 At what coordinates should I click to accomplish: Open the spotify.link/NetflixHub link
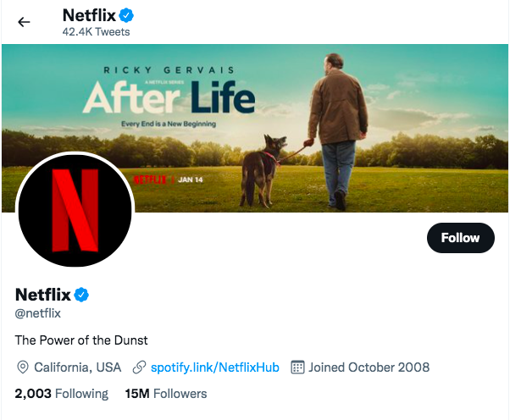click(213, 367)
